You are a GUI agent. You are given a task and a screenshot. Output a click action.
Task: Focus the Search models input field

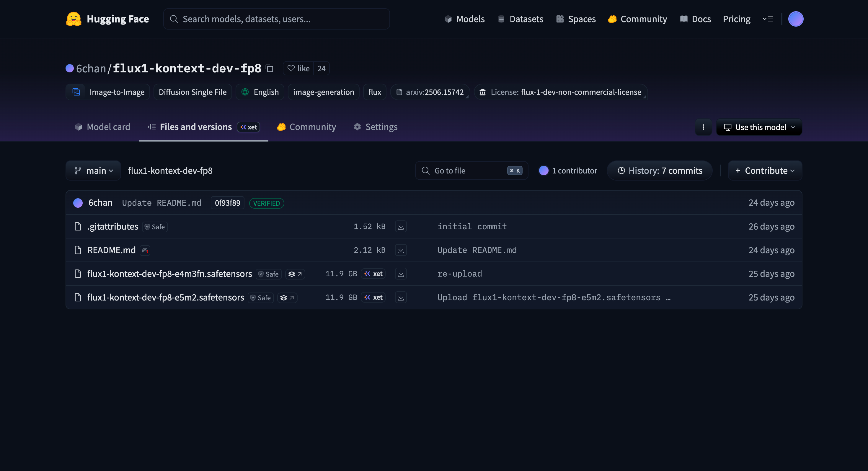coord(277,19)
